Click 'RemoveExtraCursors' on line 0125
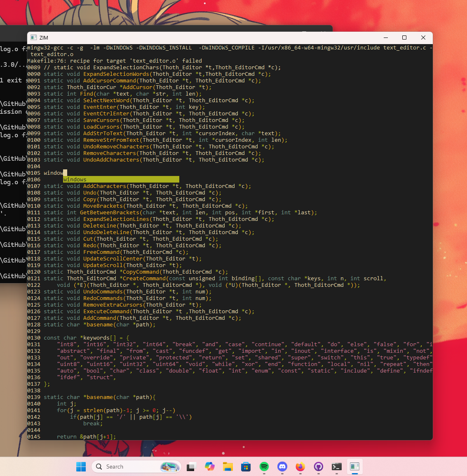 (x=113, y=305)
